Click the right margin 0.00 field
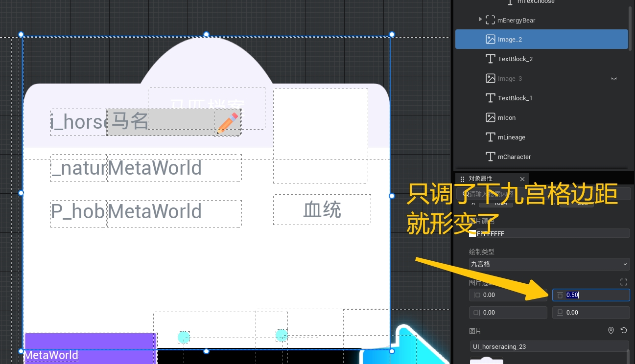635x364 pixels. (x=508, y=313)
